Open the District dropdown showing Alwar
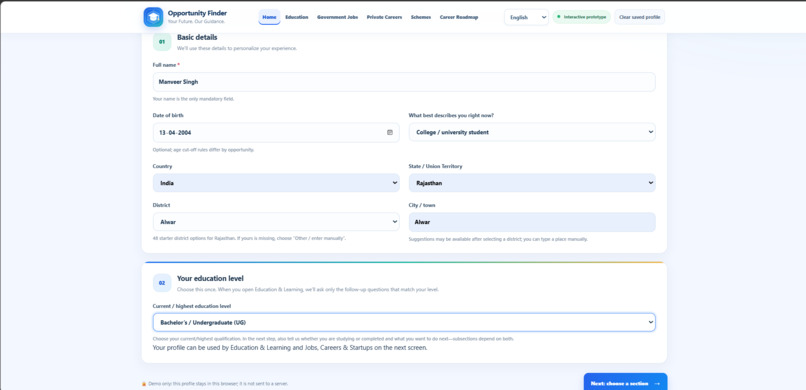The width and height of the screenshot is (806, 390). click(276, 222)
